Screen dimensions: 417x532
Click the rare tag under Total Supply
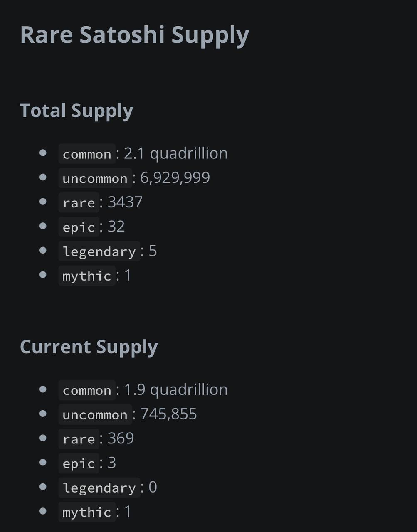tap(79, 202)
